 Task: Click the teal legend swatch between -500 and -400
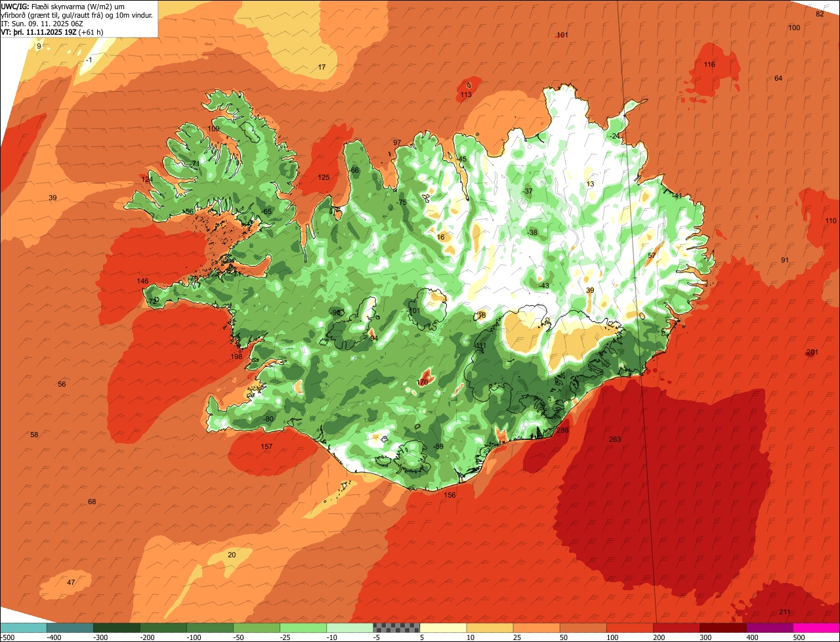(23, 628)
